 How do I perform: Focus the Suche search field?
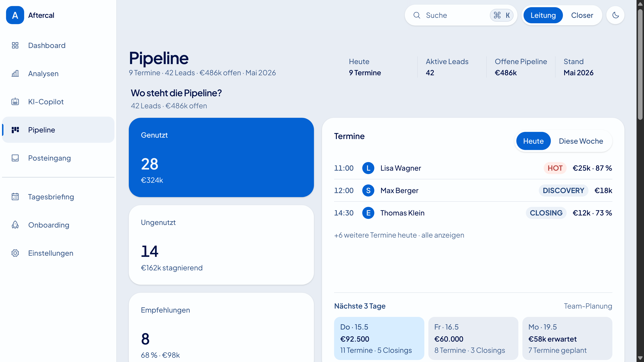[461, 15]
